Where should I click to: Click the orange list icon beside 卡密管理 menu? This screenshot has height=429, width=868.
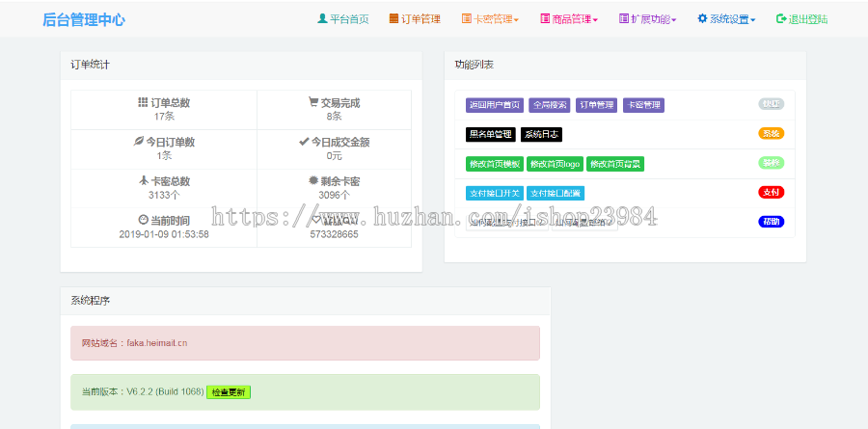coord(467,18)
